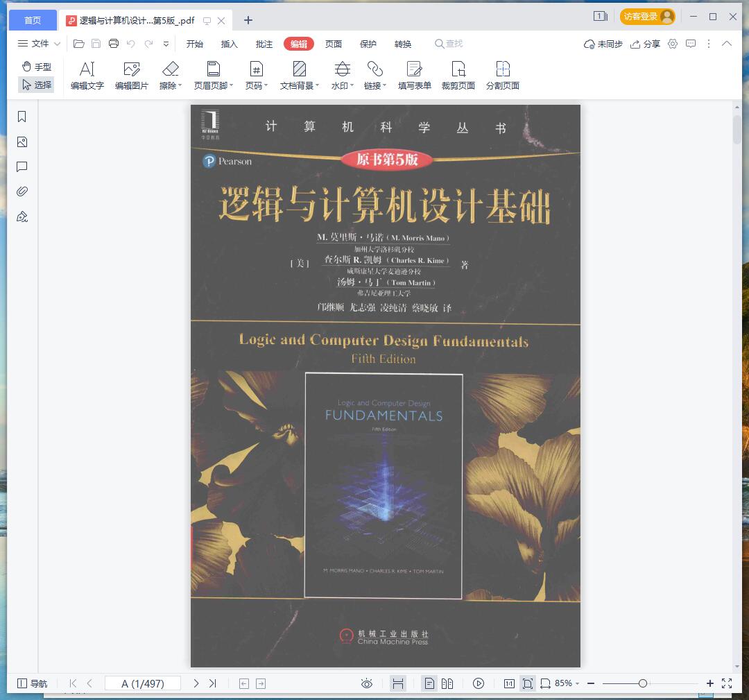
Task: Expand the Header and Footer dropdown arrow
Action: pyautogui.click(x=231, y=85)
